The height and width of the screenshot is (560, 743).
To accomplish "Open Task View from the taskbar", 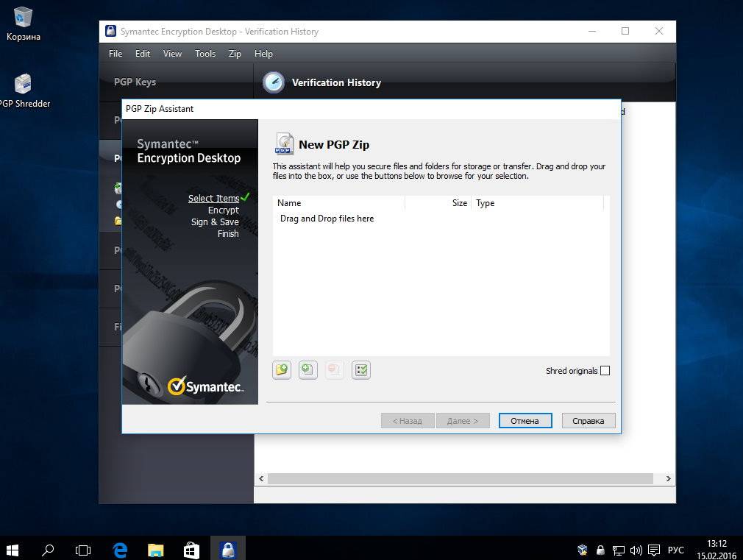I will click(83, 550).
